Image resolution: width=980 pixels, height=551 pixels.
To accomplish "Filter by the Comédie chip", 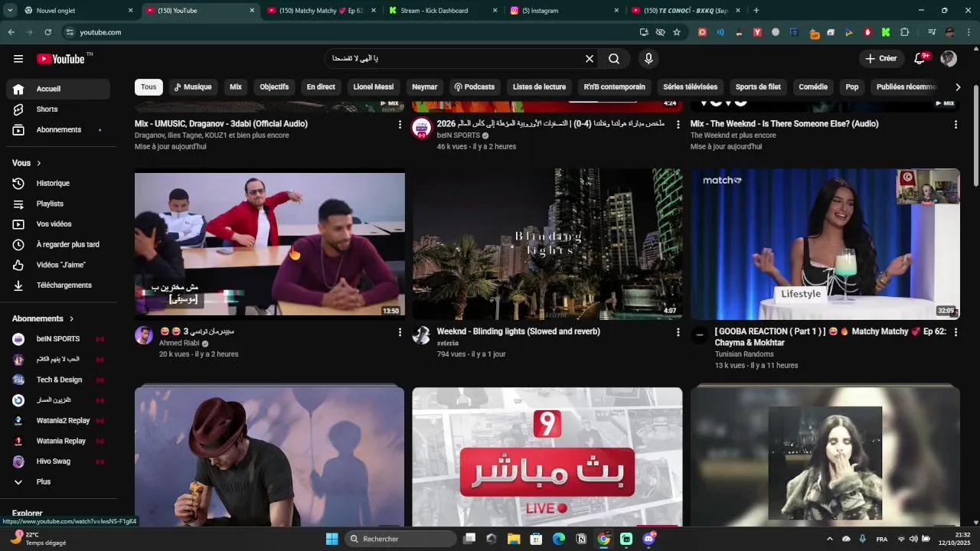I will (x=813, y=87).
